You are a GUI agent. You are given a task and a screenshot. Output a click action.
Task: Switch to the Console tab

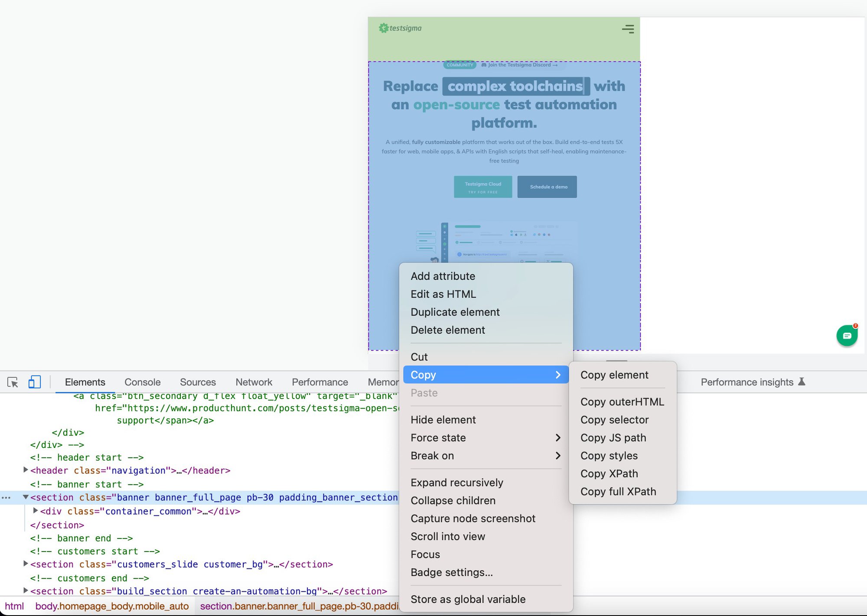142,382
